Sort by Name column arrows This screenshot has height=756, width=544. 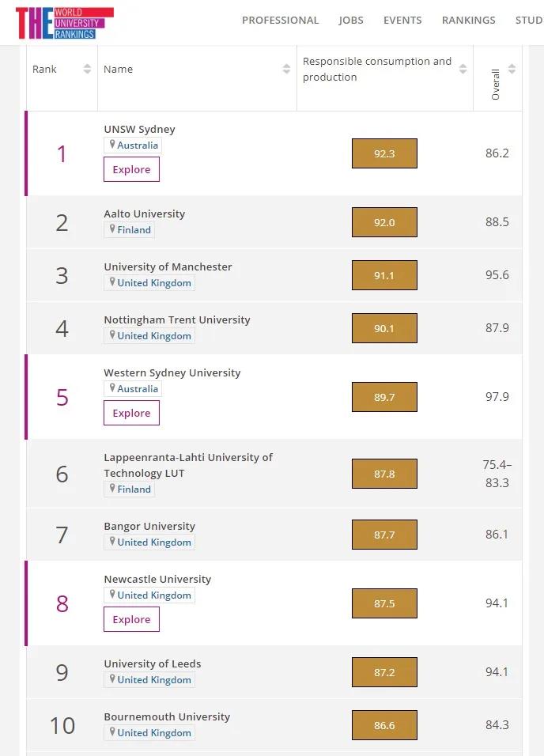pos(286,70)
